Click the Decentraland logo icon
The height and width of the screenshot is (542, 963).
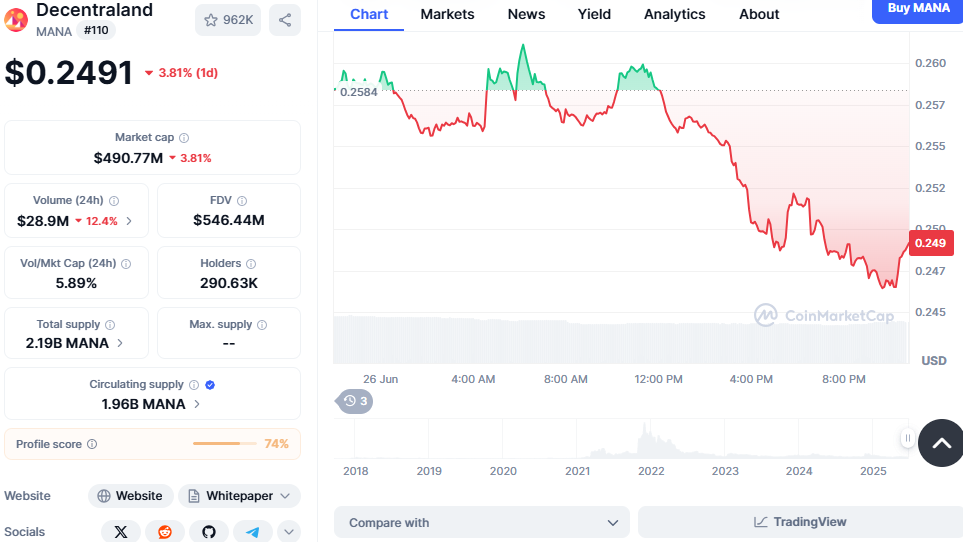16,20
